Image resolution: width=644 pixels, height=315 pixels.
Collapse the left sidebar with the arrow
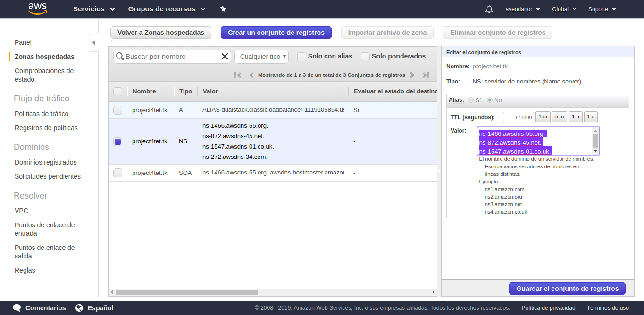point(93,42)
